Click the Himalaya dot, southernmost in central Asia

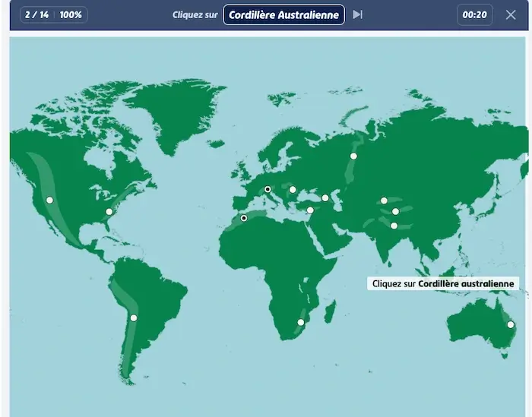tap(394, 226)
